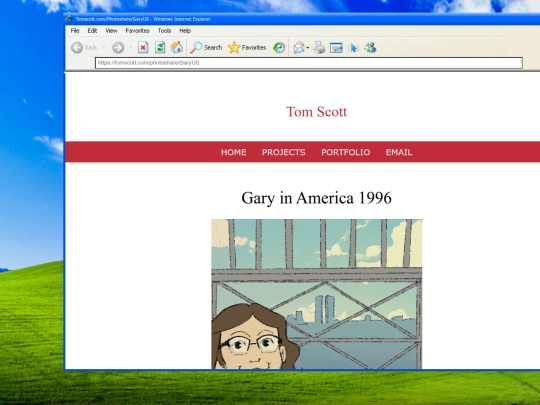Open the PROJECTS link in the nav bar

tap(283, 152)
